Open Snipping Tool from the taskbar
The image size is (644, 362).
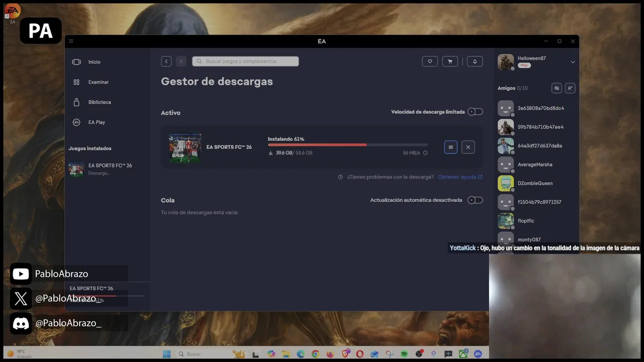tap(389, 354)
